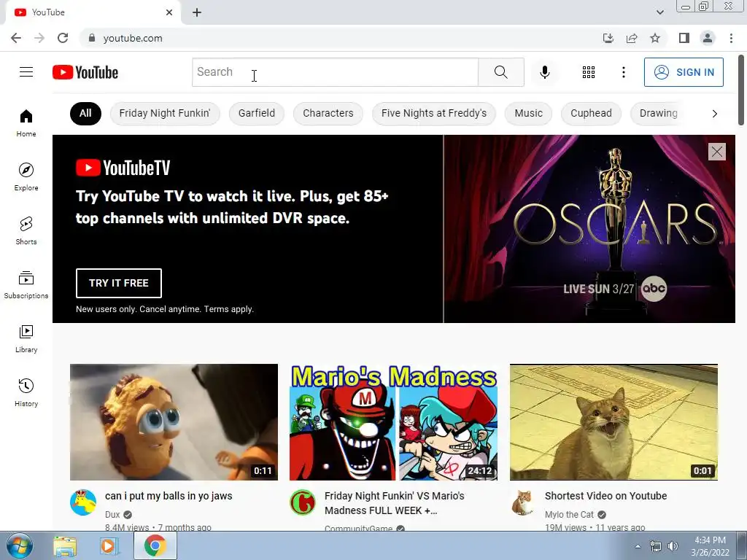Select Five Nights at Freddy's chip
Image resolution: width=747 pixels, height=560 pixels.
(x=434, y=113)
